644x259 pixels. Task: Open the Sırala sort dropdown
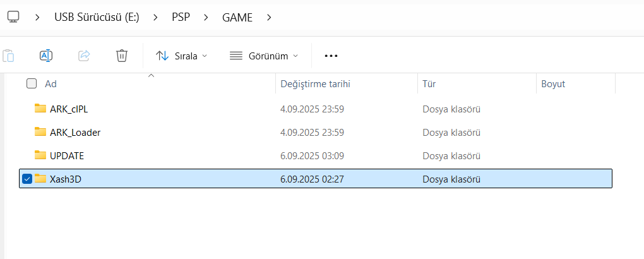pos(182,56)
